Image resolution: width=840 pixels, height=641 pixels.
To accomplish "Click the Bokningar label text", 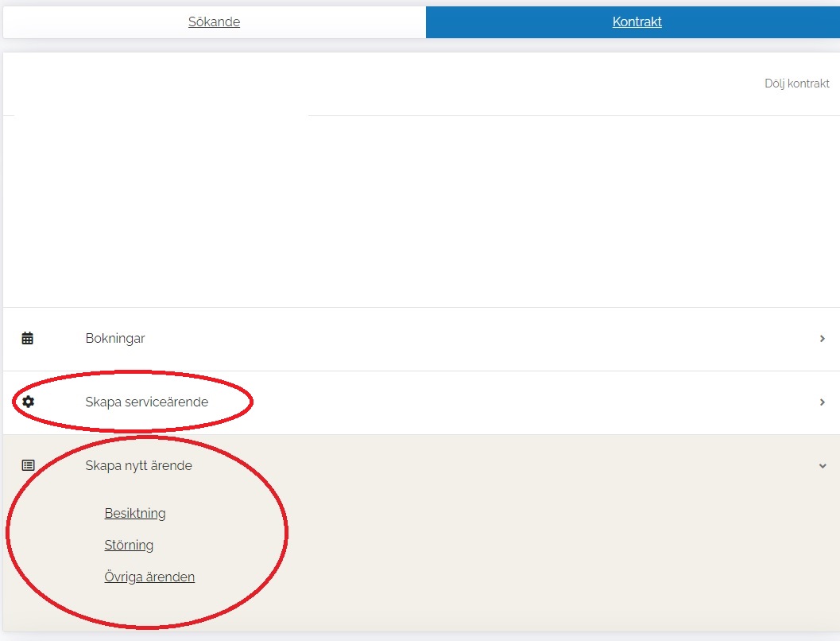I will (x=115, y=339).
